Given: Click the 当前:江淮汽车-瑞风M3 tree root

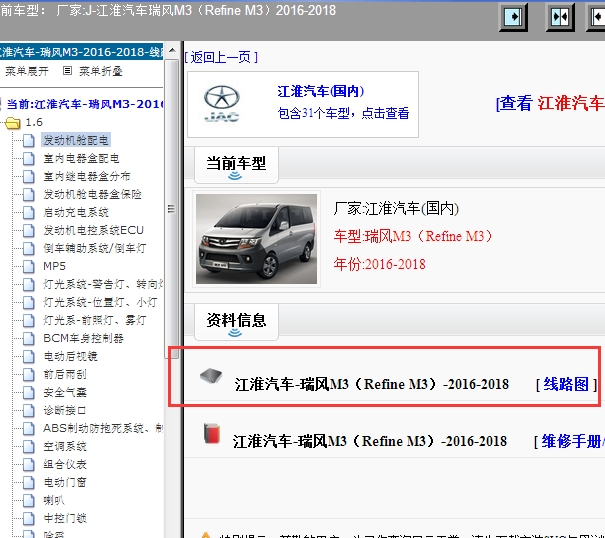Looking at the screenshot, I should [x=85, y=104].
